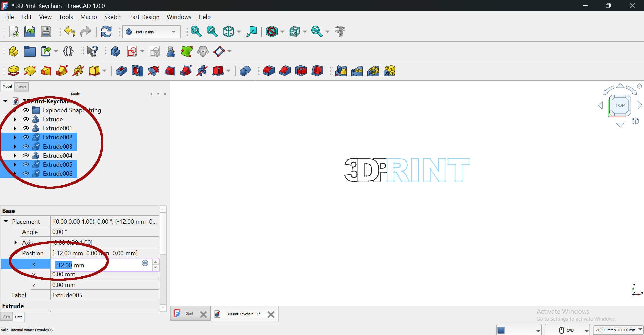Create a new document icon

[14, 32]
